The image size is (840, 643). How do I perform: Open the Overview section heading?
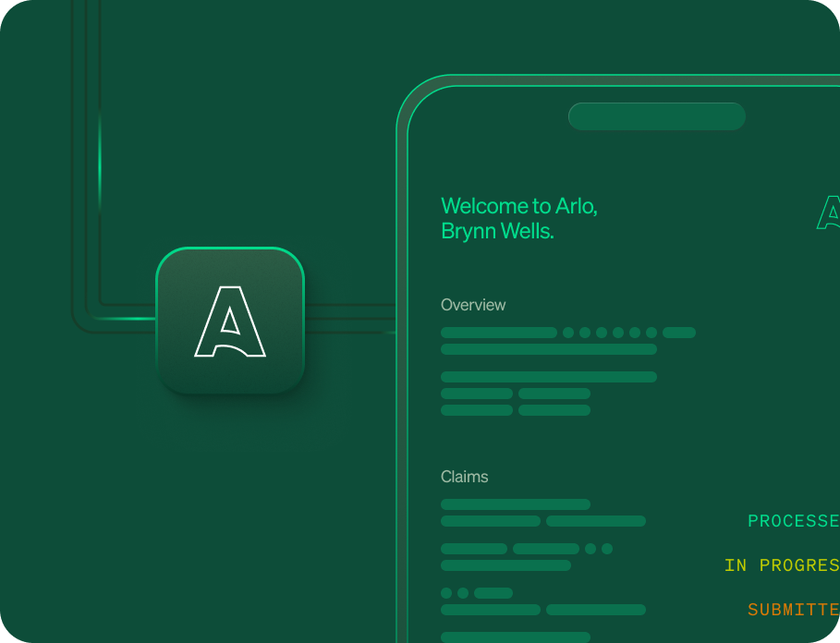473,305
